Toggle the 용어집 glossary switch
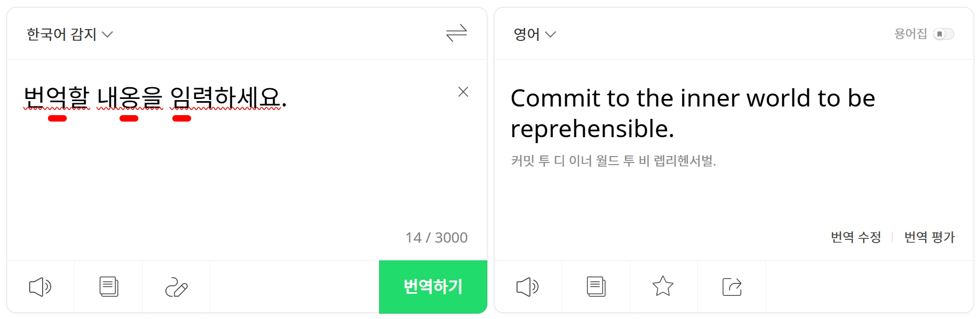This screenshot has height=319, width=980. point(943,34)
